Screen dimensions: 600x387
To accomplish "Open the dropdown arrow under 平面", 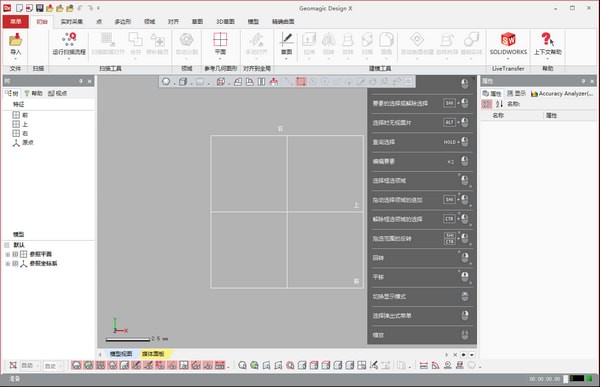I will coord(220,59).
